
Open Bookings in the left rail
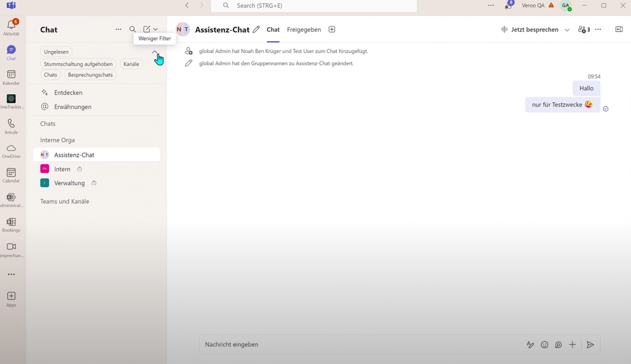pyautogui.click(x=11, y=225)
